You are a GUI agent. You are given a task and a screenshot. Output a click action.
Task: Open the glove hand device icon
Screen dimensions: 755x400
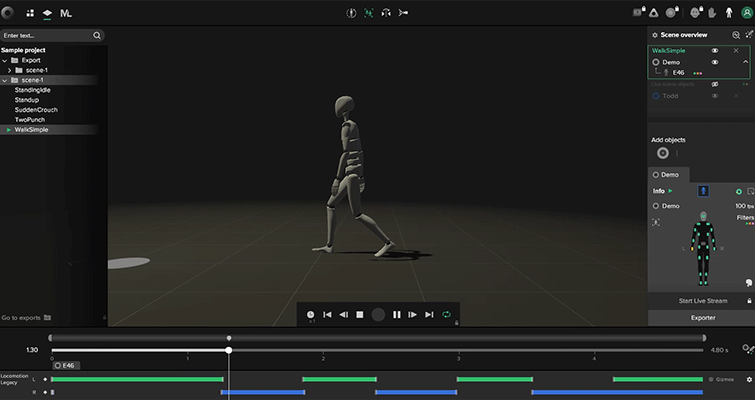coord(712,13)
